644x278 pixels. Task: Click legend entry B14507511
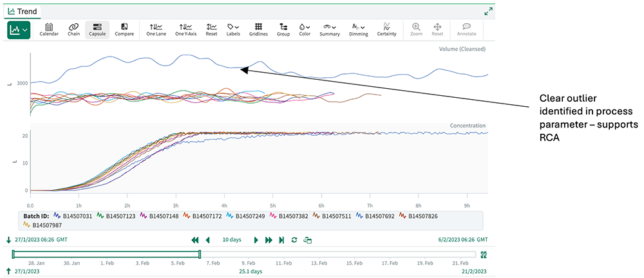(x=332, y=216)
